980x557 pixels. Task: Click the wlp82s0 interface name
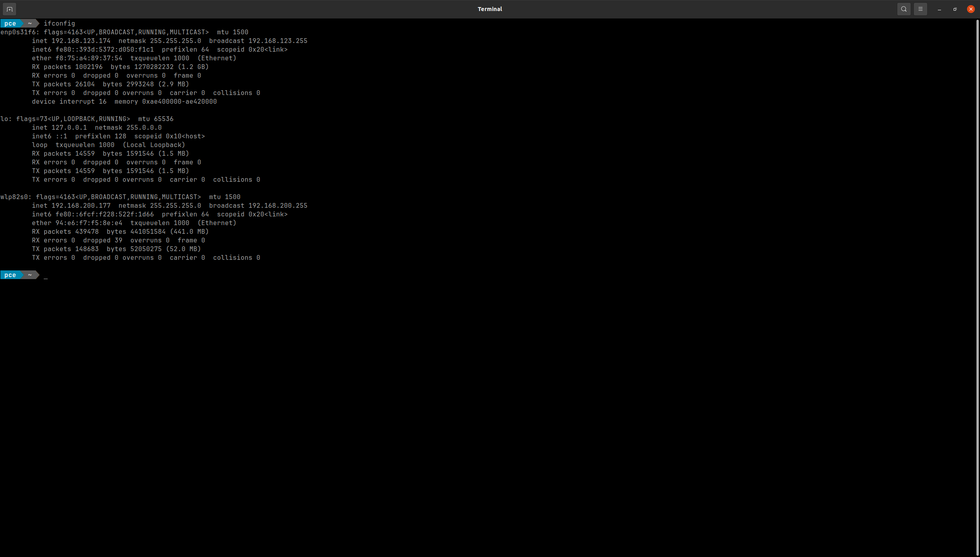click(x=14, y=197)
